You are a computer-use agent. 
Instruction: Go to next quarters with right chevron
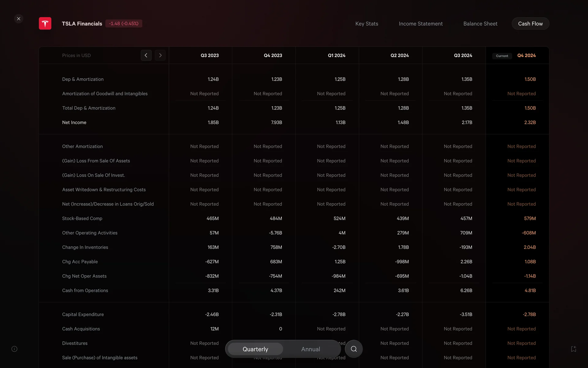click(160, 56)
